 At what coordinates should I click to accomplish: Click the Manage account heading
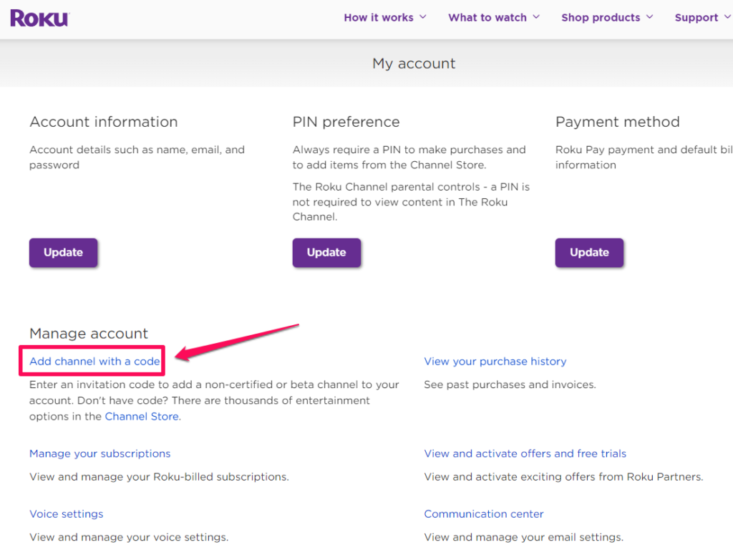[x=89, y=333]
